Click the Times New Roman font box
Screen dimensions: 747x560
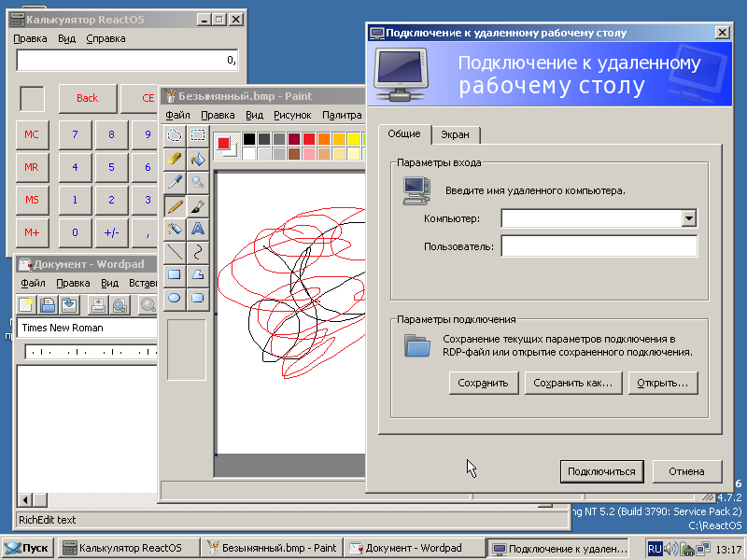tap(87, 329)
